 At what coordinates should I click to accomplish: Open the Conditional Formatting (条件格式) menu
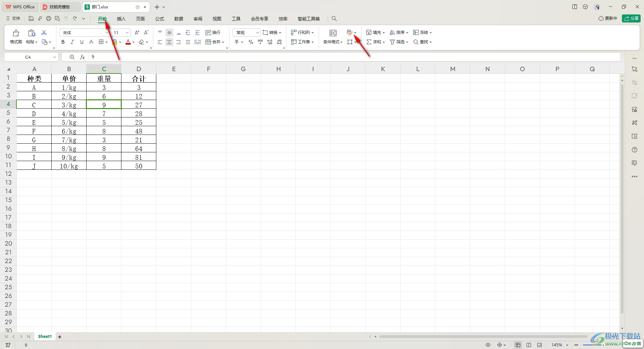[x=333, y=37]
